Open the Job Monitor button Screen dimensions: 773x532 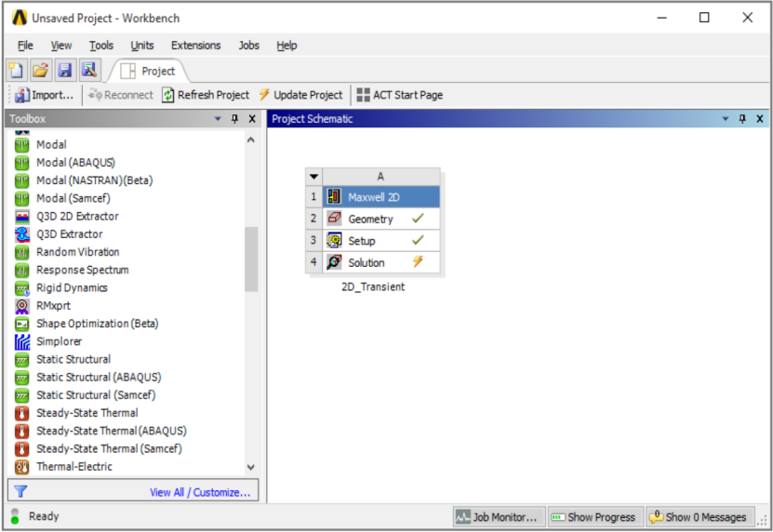pyautogui.click(x=499, y=517)
